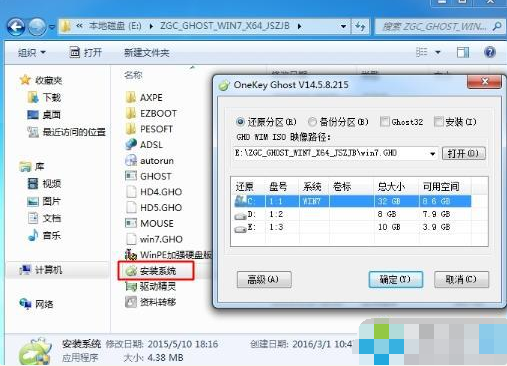Close the OneKey Ghost dialog

[x=485, y=81]
